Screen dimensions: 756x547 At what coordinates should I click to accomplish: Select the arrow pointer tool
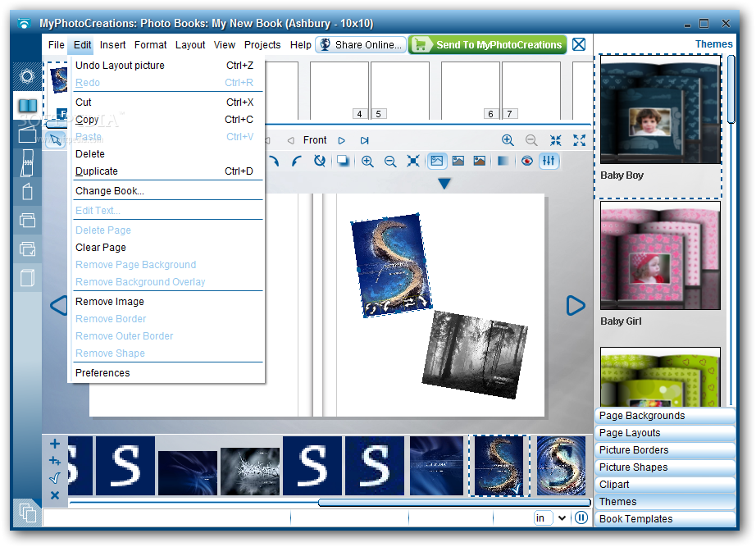[56, 140]
